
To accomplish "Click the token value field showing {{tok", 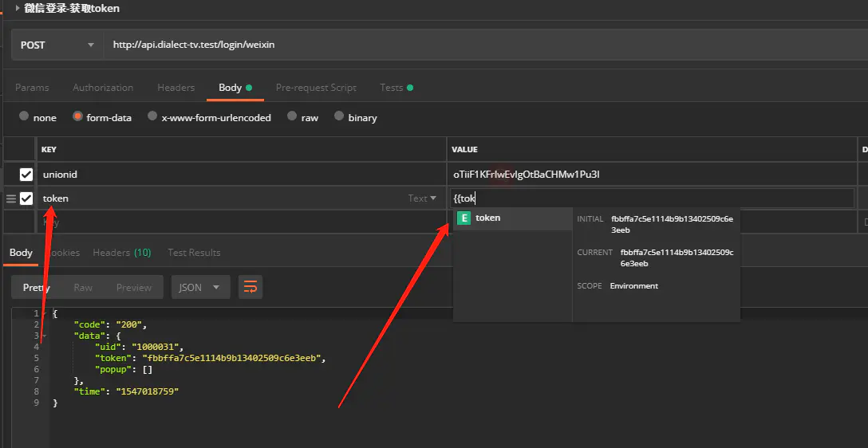I will [652, 198].
